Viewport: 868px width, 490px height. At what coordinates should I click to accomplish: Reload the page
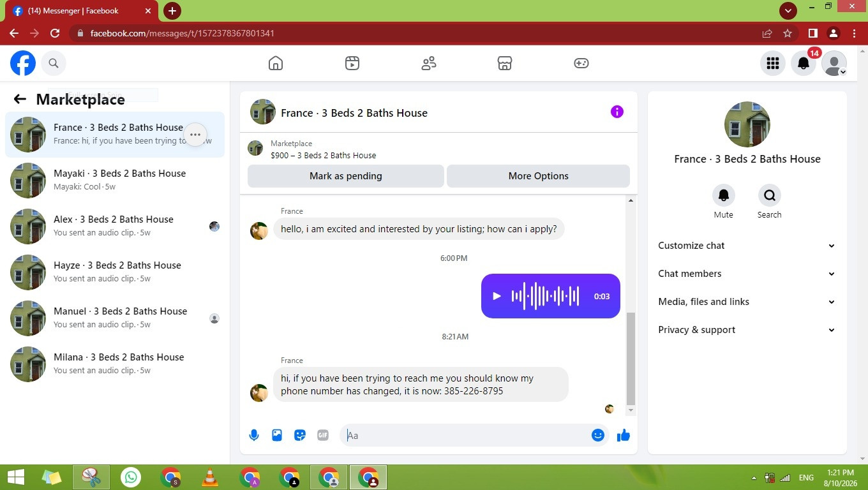tap(55, 33)
